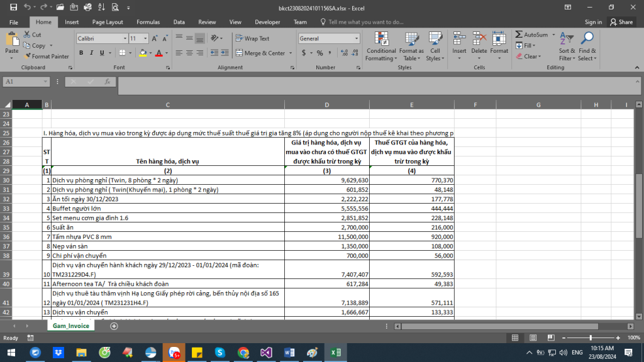Screen dimensions: 644x362
Task: Apply the yellow fill color
Action: click(143, 53)
